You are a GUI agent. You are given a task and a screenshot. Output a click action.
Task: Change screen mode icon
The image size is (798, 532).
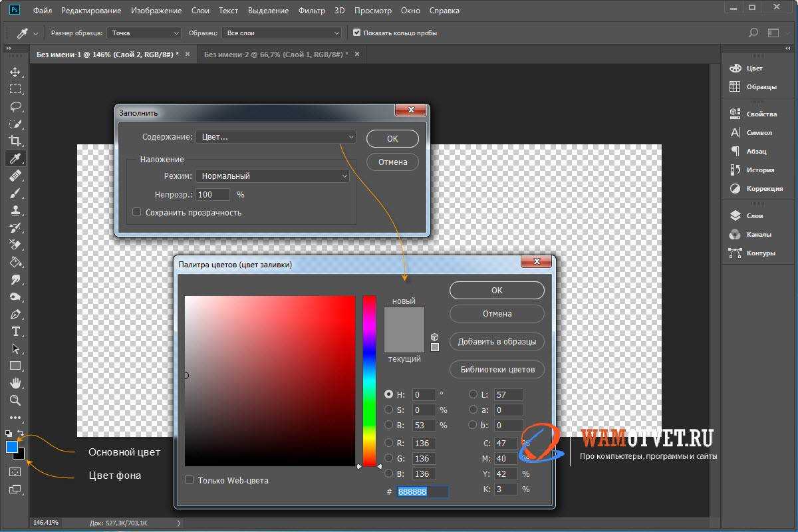[15, 489]
